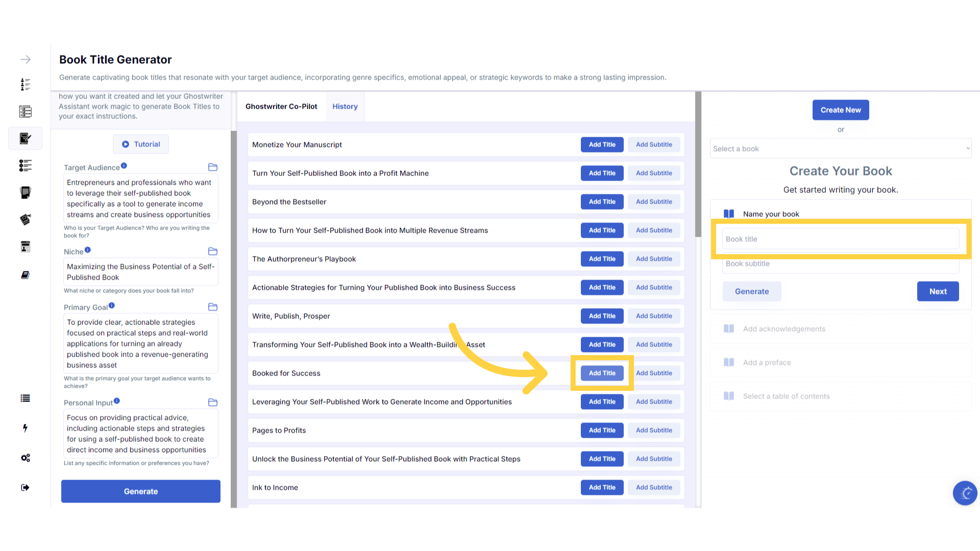Click Add Title for Booked for Success
The image size is (980, 551).
tap(602, 373)
